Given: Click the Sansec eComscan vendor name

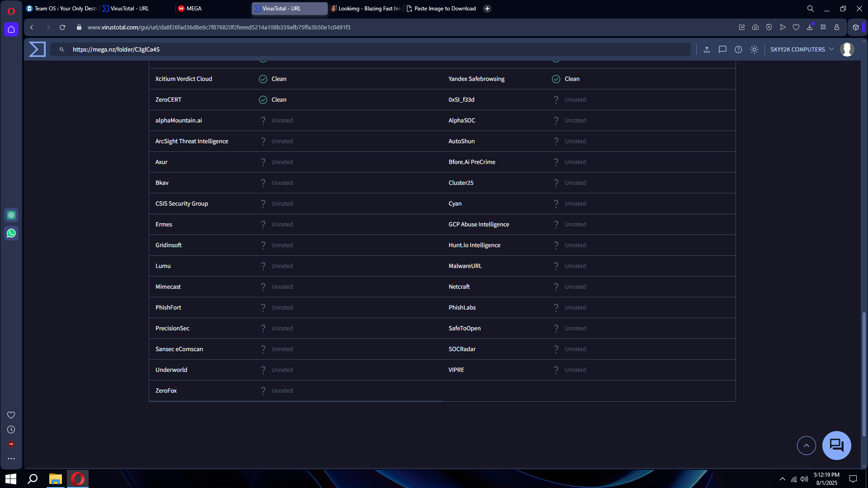Looking at the screenshot, I should pyautogui.click(x=179, y=349).
